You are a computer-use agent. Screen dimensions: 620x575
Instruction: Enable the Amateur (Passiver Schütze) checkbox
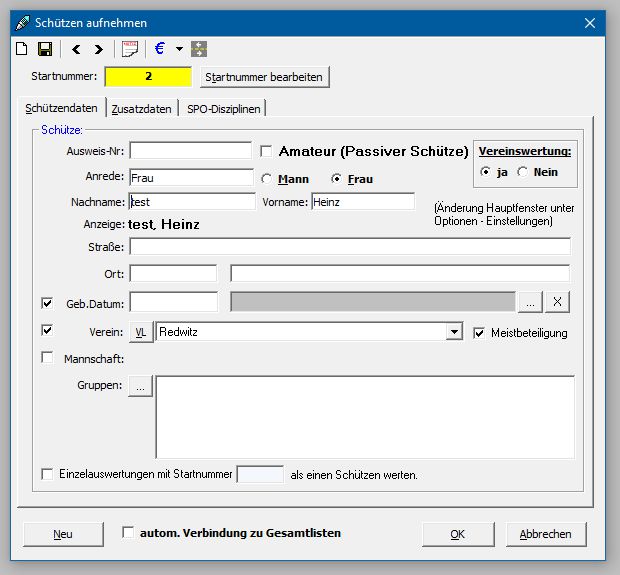266,151
